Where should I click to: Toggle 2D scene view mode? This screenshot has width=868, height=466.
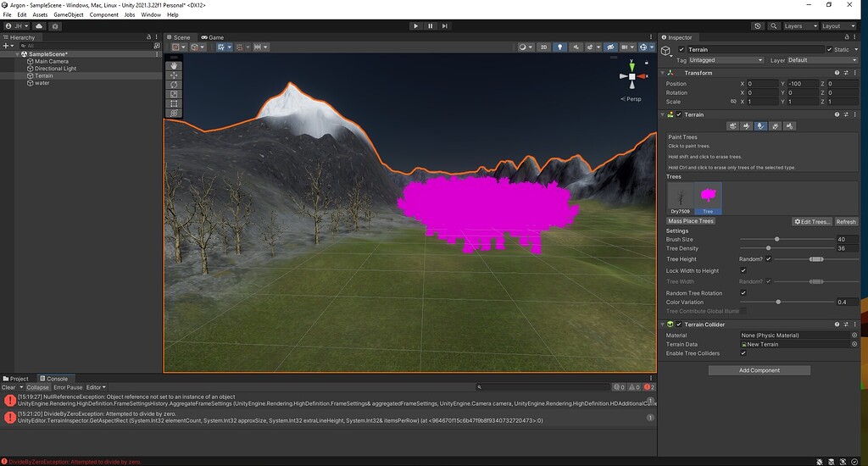pyautogui.click(x=544, y=47)
